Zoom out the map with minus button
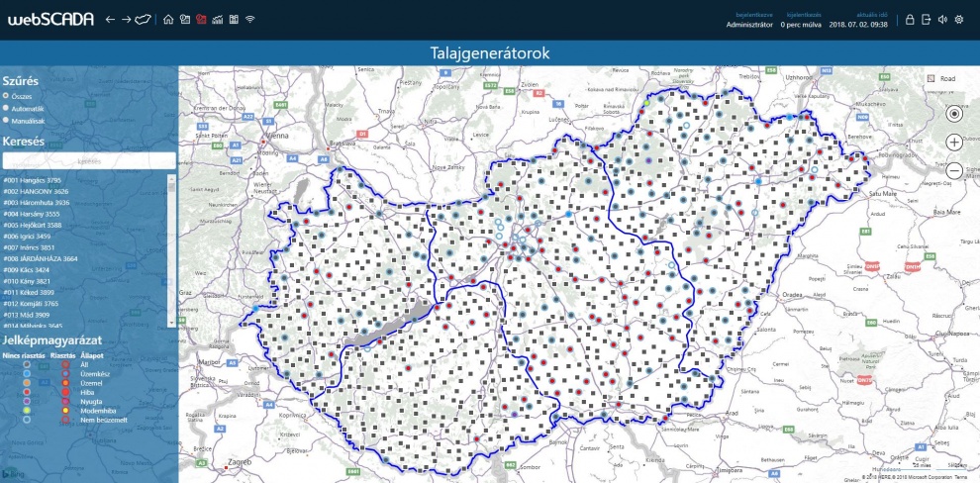 tap(953, 170)
